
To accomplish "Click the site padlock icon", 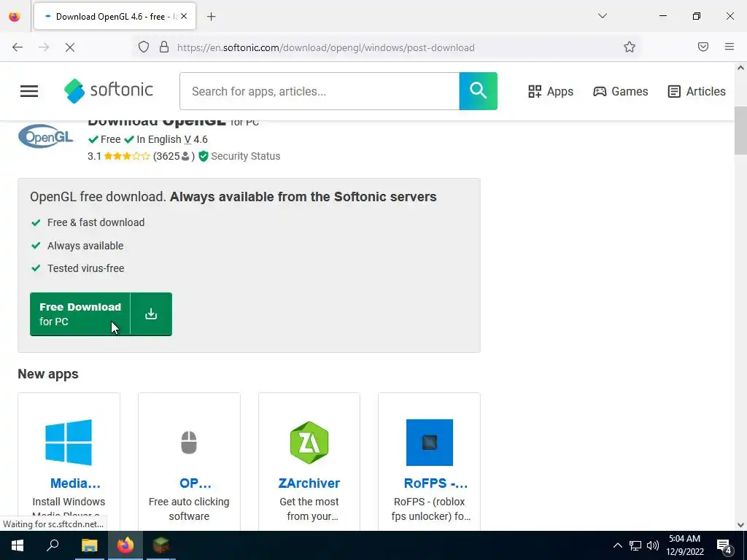I will pos(164,47).
